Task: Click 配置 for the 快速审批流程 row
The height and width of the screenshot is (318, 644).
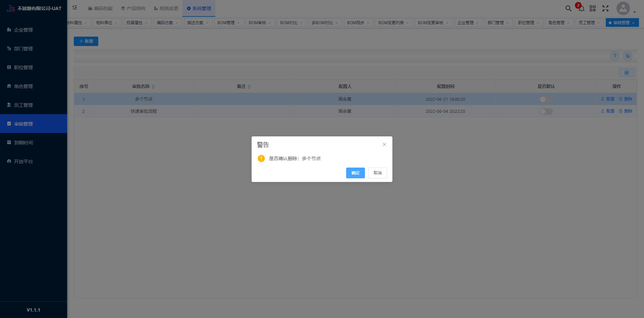Action: (608, 111)
